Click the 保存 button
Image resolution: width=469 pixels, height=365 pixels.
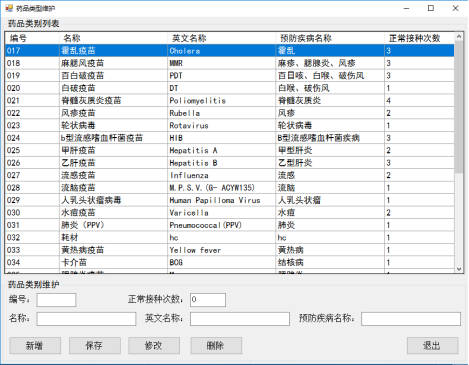click(x=95, y=345)
